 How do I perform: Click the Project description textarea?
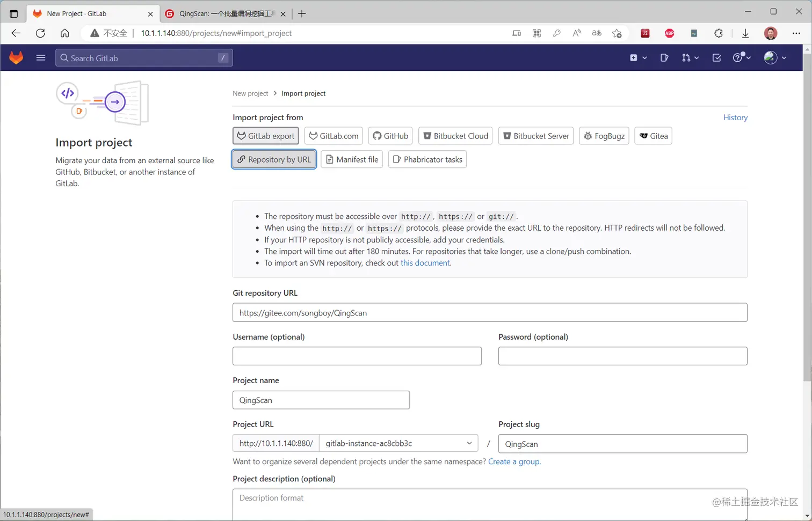(x=490, y=504)
